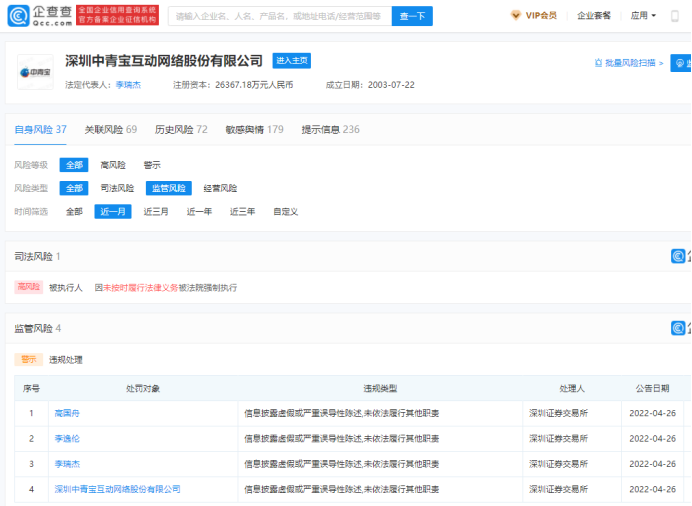Open 李逸伦 link in row 2
Viewport: 692px width, 506px height.
point(67,439)
